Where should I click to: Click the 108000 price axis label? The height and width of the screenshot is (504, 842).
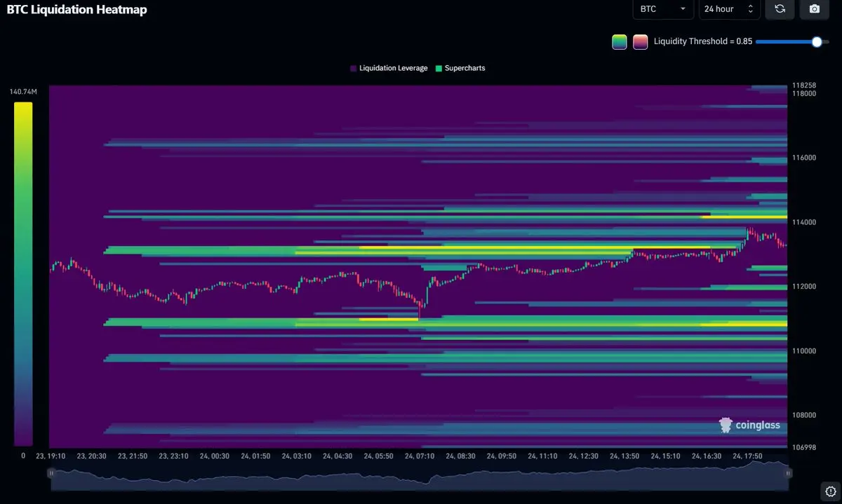point(804,415)
